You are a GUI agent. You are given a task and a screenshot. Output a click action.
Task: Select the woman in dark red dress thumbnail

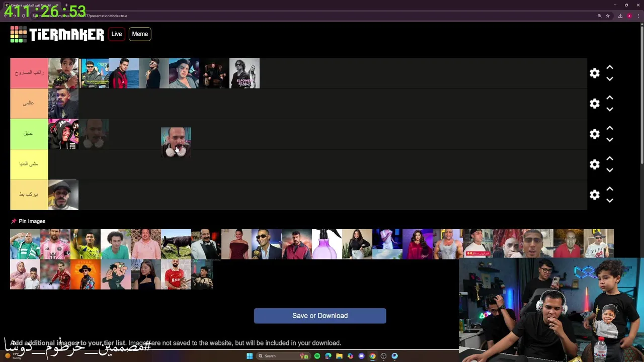pos(236,244)
